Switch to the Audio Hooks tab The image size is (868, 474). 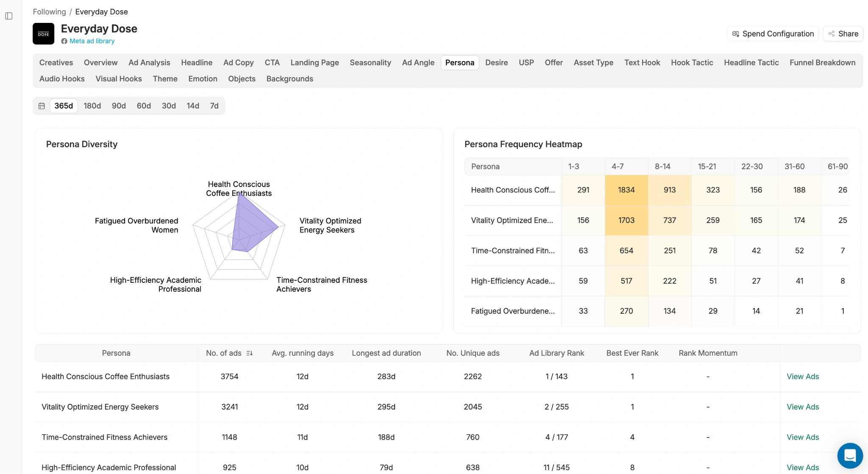click(x=62, y=79)
